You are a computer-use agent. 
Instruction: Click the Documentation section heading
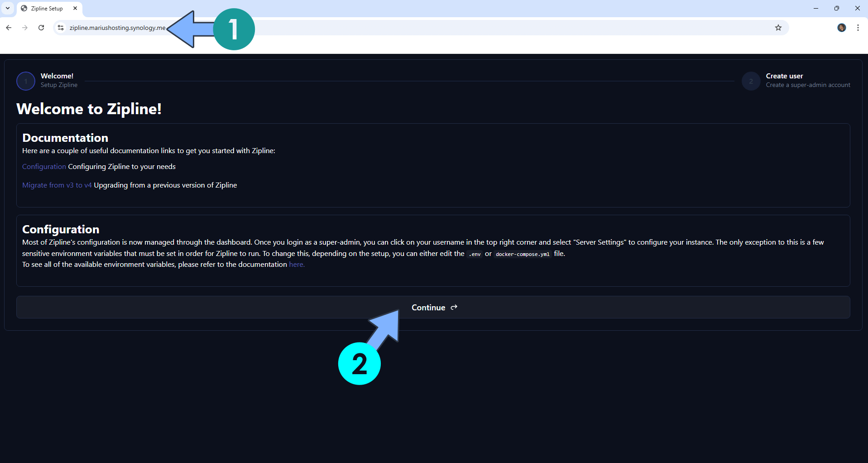[65, 138]
